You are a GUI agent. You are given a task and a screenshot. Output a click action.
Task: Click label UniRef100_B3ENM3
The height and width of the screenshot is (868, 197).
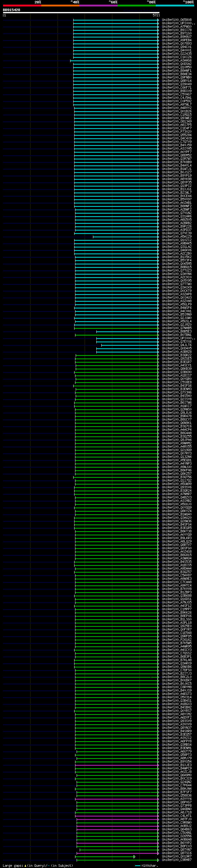176,389
